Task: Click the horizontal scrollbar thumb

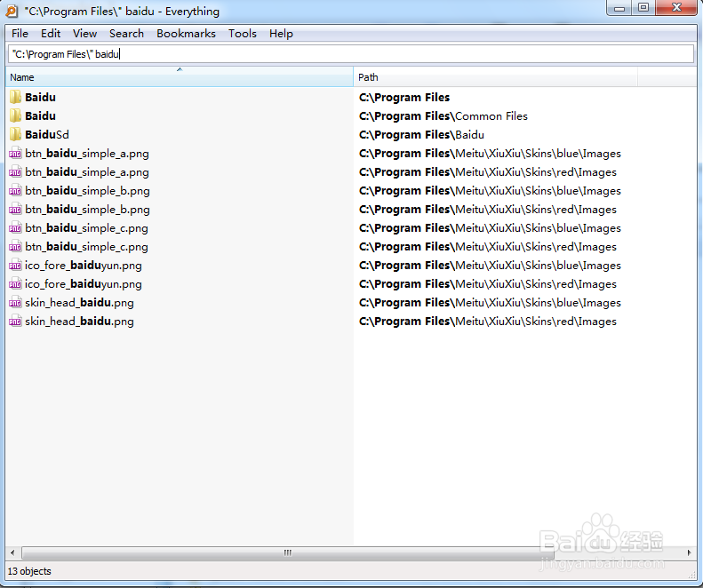Action: tap(287, 552)
